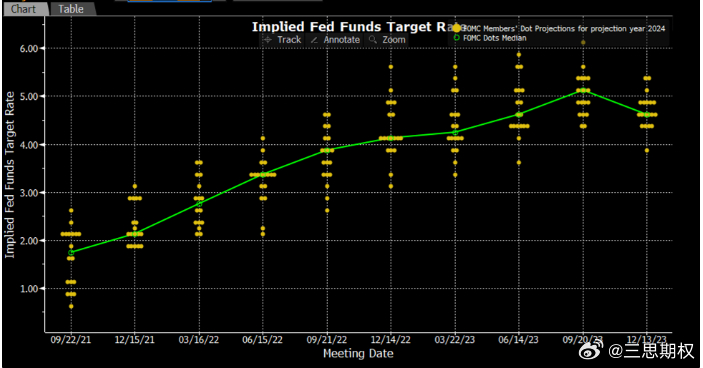Click the Meeting Date axis title
This screenshot has height=368, width=703.
pyautogui.click(x=358, y=354)
